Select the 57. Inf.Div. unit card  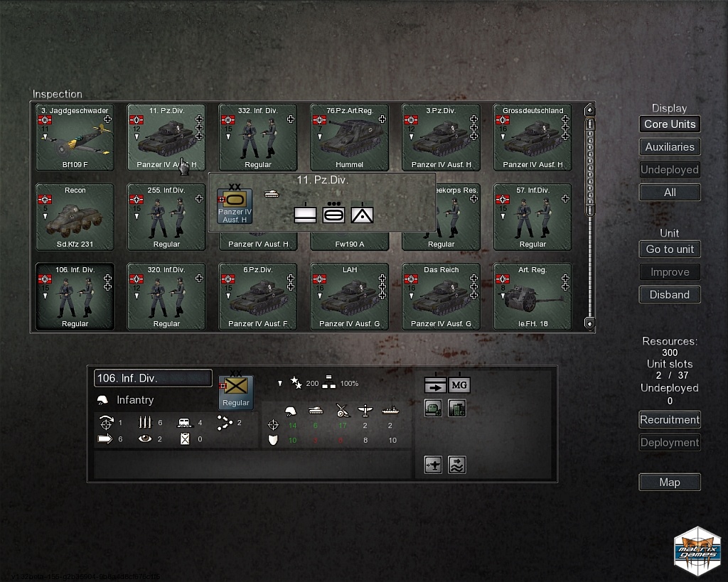point(532,217)
